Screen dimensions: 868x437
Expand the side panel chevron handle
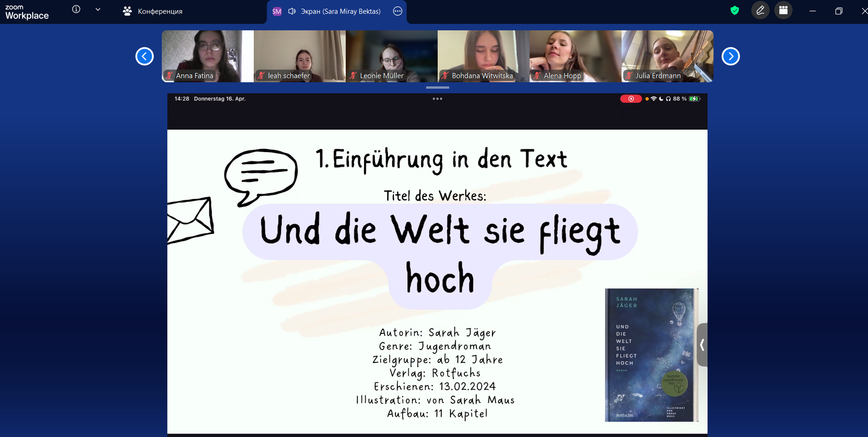702,345
